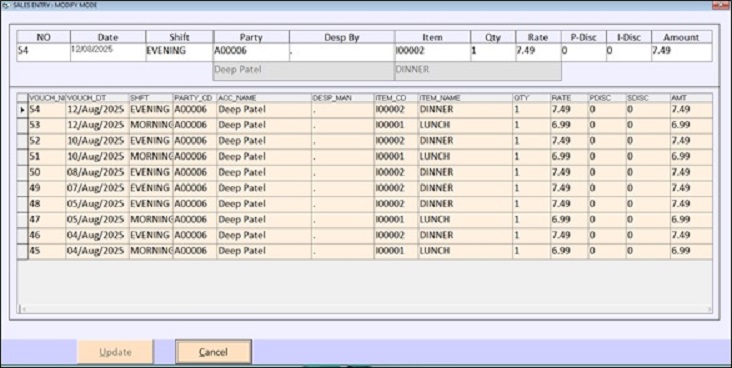This screenshot has height=368, width=732.
Task: Click the ITEM_NAME column header
Action: [465, 98]
